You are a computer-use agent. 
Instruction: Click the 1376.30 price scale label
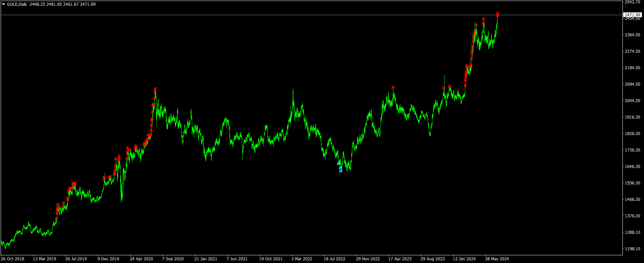tap(633, 216)
